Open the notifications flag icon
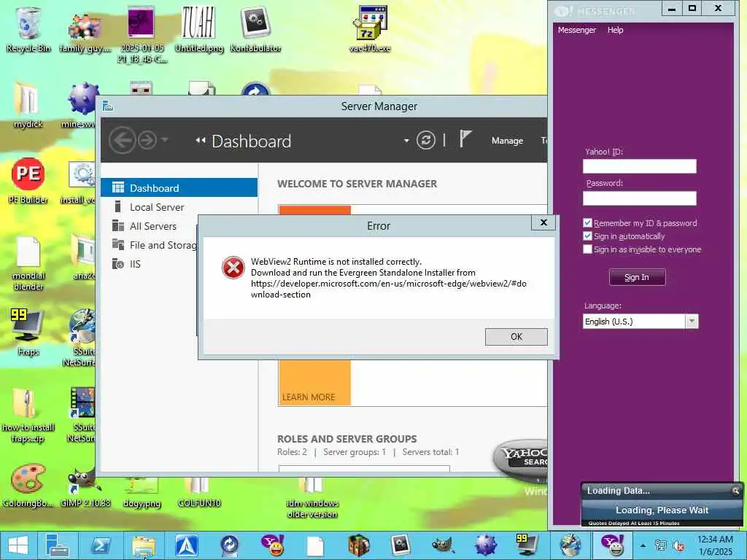The image size is (747, 560). (x=465, y=139)
